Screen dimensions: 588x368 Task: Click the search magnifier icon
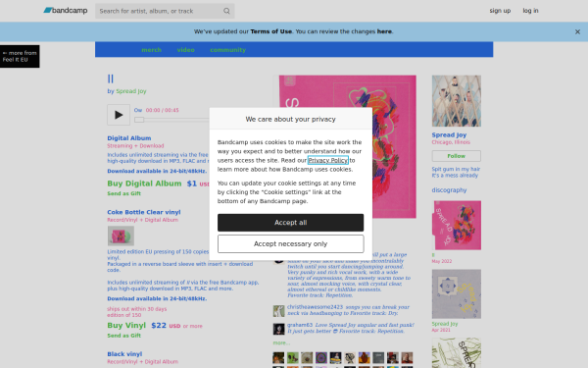[x=226, y=11]
